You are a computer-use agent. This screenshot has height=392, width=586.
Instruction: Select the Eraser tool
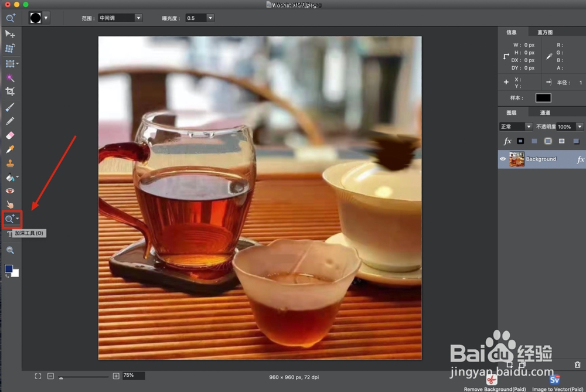pyautogui.click(x=10, y=135)
